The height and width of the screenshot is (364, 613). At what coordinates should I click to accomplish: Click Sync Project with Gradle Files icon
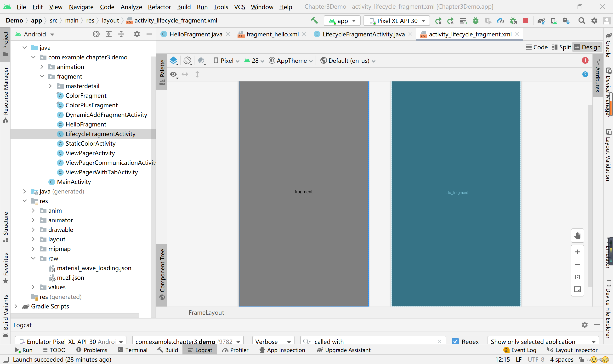tap(541, 21)
